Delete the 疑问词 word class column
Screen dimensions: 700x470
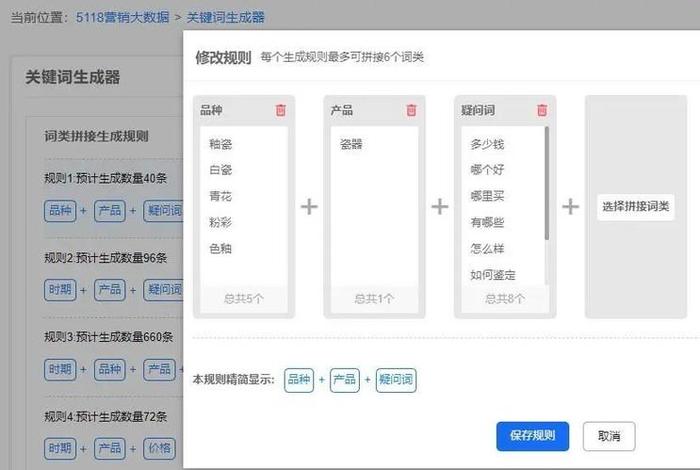click(x=542, y=110)
